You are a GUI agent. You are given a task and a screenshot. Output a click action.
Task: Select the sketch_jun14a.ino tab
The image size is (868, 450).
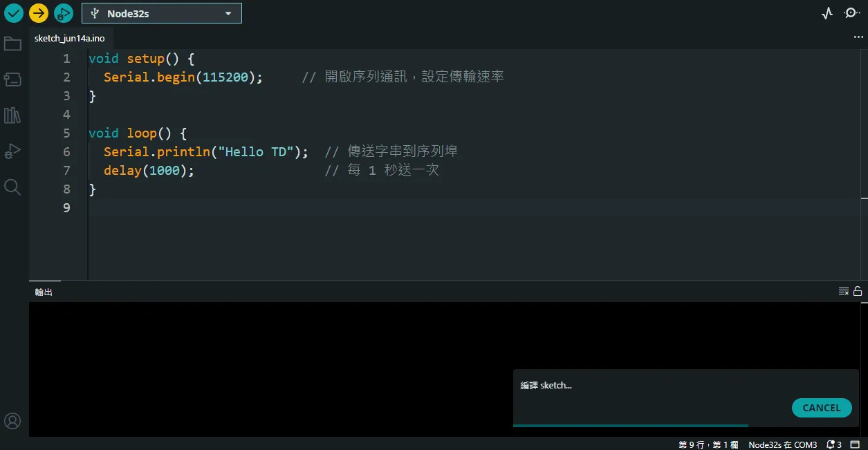70,38
